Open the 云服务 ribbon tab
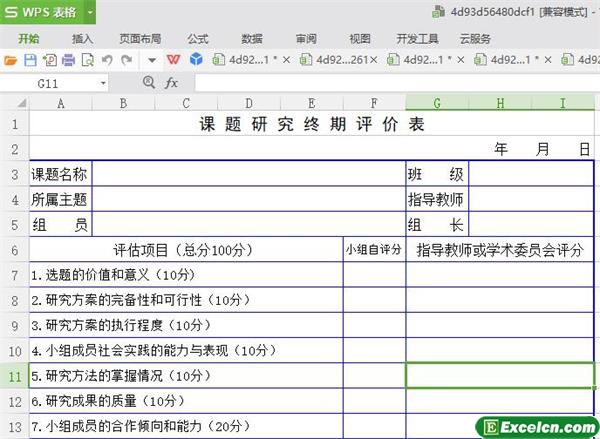 coord(475,39)
